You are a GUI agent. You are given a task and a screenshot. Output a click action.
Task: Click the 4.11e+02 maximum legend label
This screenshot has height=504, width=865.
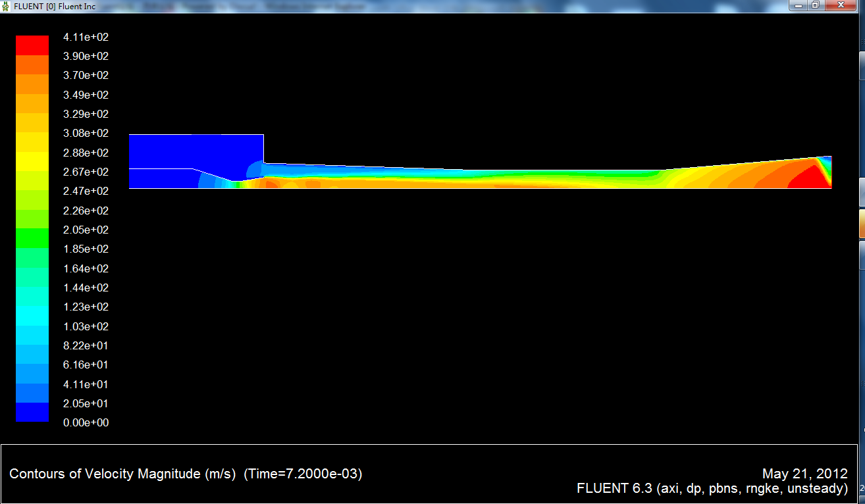pyautogui.click(x=86, y=37)
